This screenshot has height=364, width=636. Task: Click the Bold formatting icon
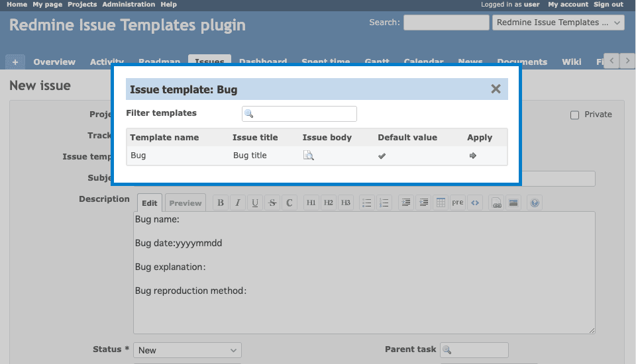(x=221, y=203)
